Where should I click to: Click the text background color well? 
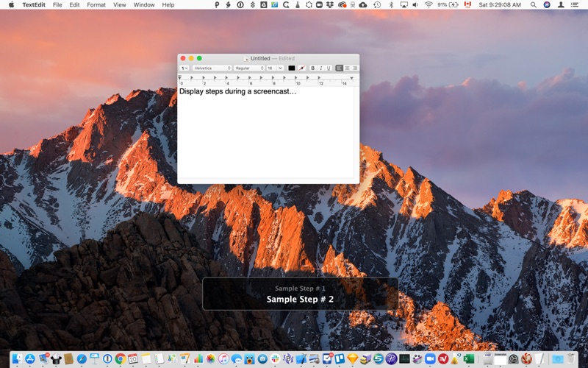(301, 68)
